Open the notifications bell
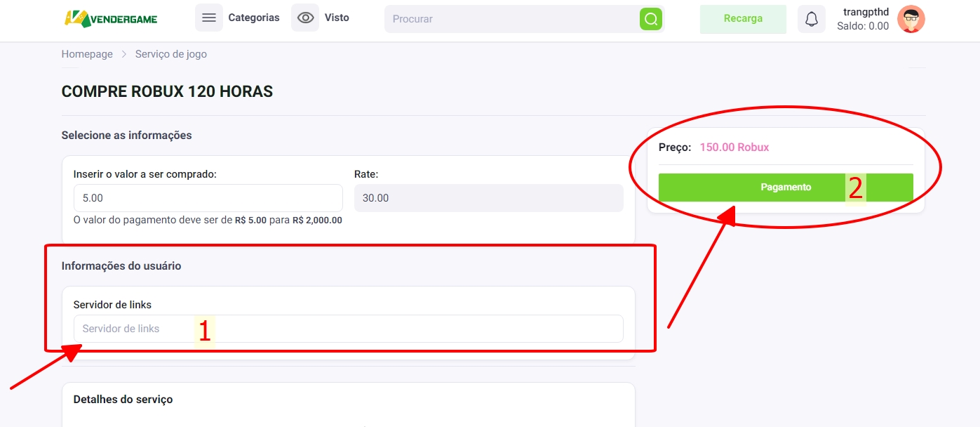 (811, 19)
